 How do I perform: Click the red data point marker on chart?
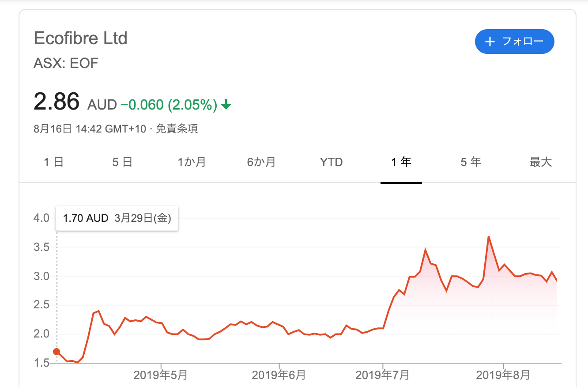click(x=57, y=352)
